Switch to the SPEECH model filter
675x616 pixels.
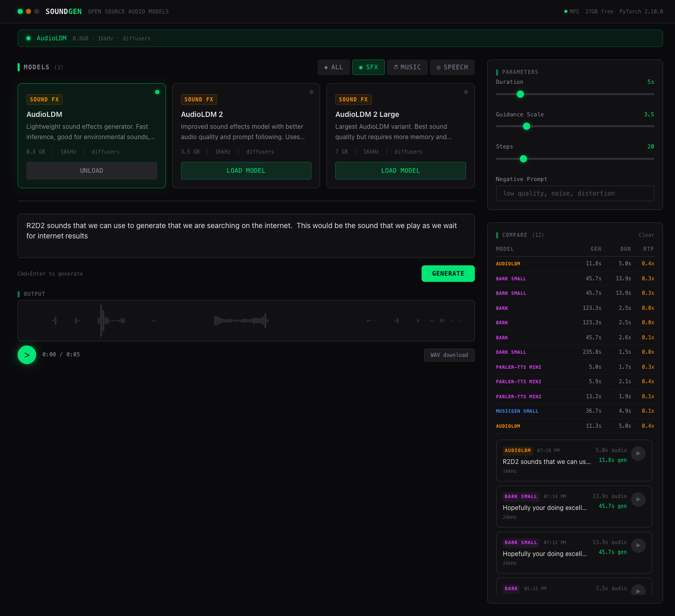coord(452,67)
